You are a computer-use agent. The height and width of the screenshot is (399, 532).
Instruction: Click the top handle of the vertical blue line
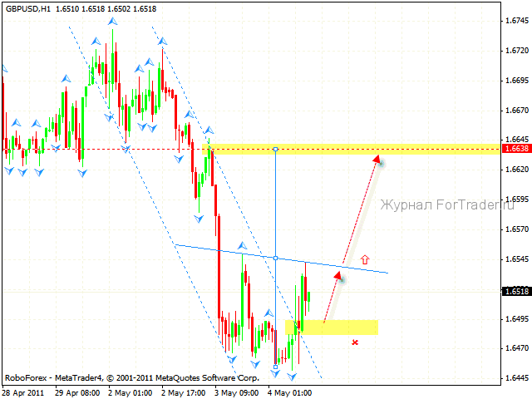[x=275, y=150]
